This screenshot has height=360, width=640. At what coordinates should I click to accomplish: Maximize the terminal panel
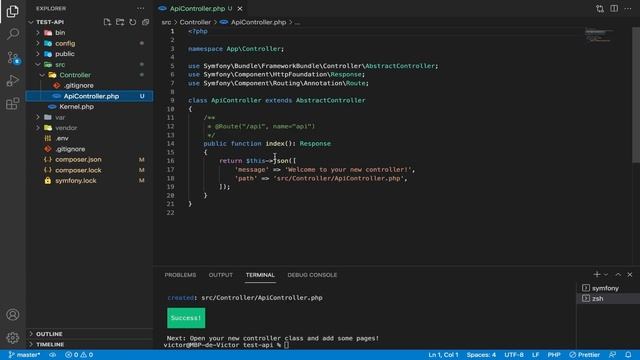pos(618,275)
